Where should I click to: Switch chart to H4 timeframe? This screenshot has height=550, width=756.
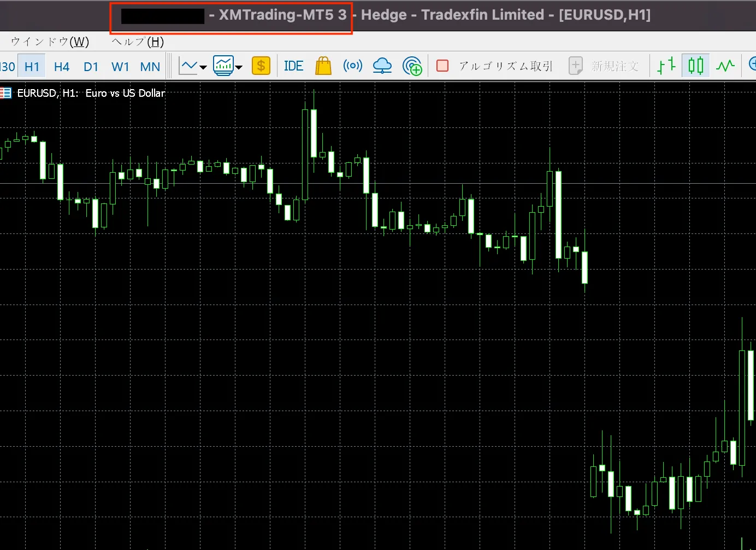(x=61, y=67)
